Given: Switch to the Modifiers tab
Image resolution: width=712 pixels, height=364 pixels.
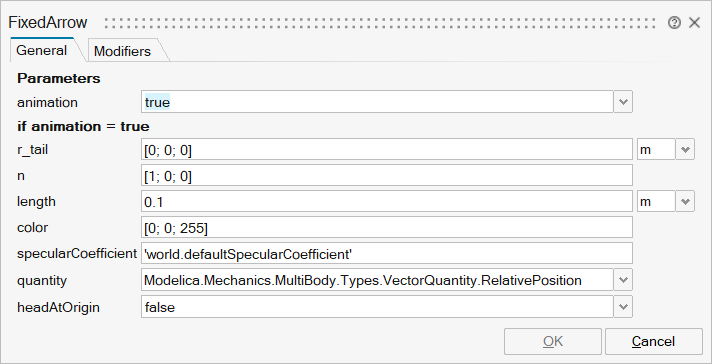Looking at the screenshot, I should (123, 51).
